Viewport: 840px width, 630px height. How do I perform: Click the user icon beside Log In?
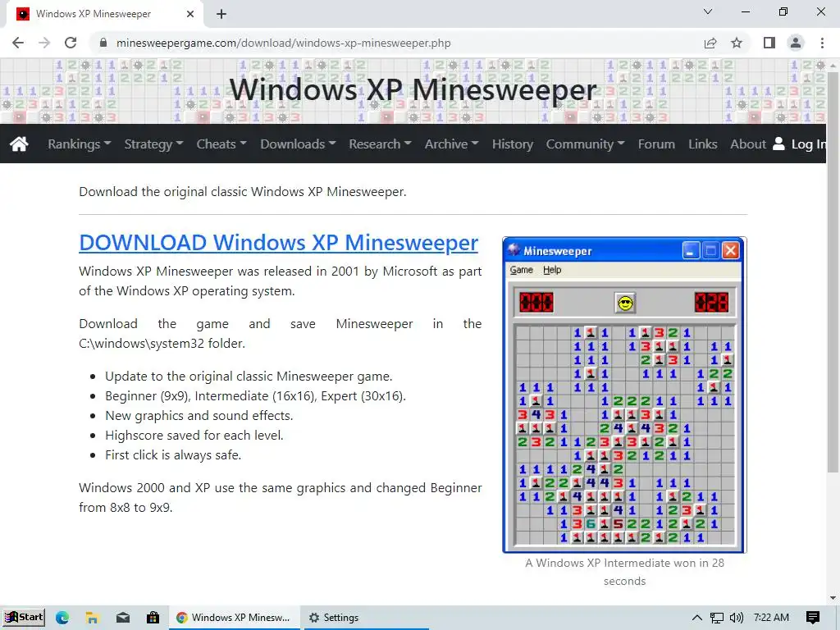(779, 144)
